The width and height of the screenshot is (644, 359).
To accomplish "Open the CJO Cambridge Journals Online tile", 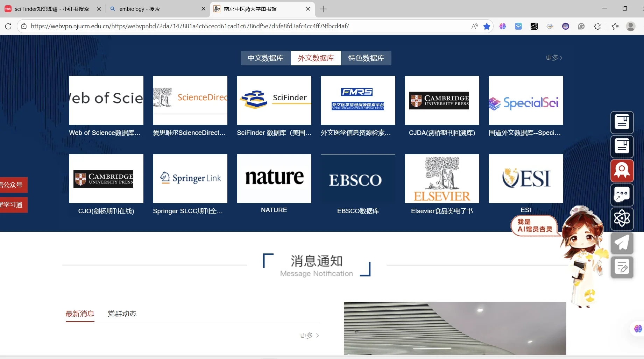I will [106, 179].
